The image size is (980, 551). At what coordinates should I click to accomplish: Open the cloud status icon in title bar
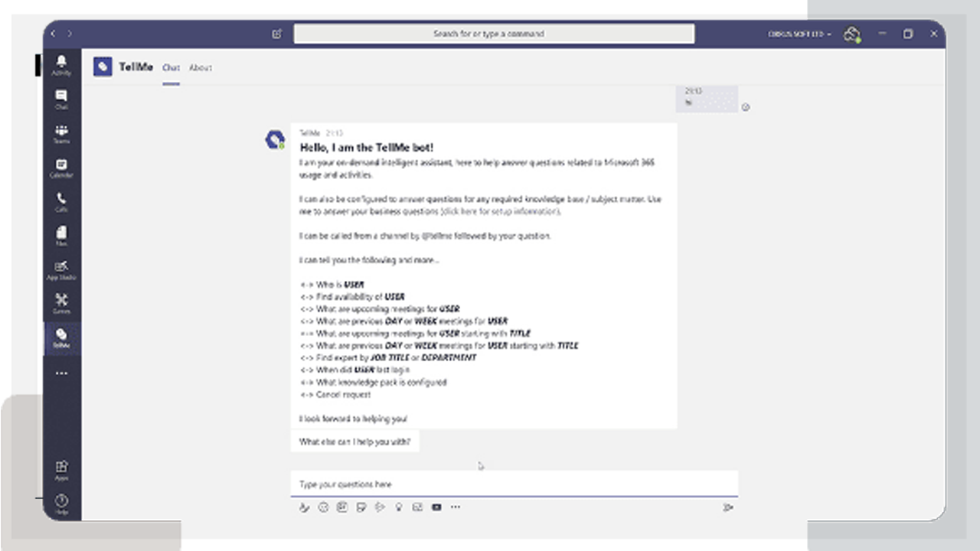852,34
